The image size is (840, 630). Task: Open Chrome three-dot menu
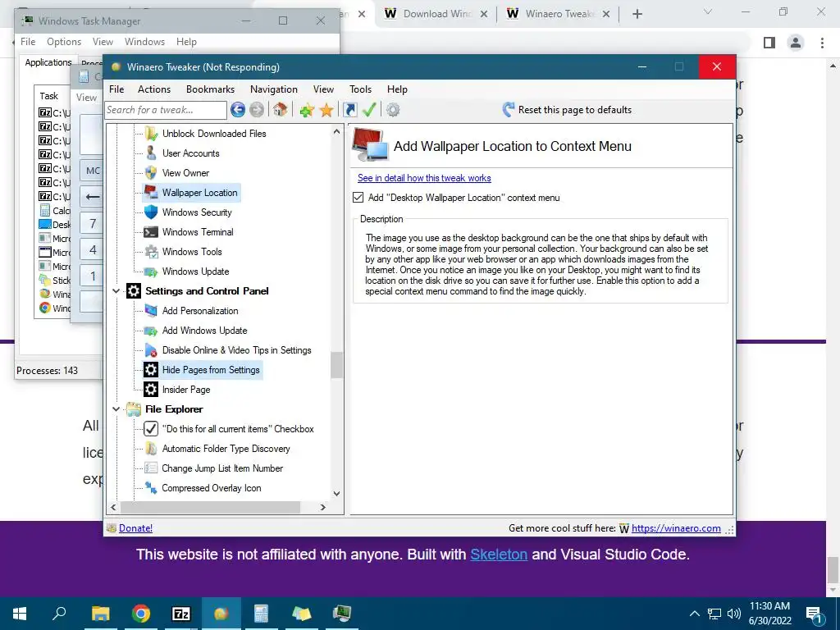(x=822, y=43)
